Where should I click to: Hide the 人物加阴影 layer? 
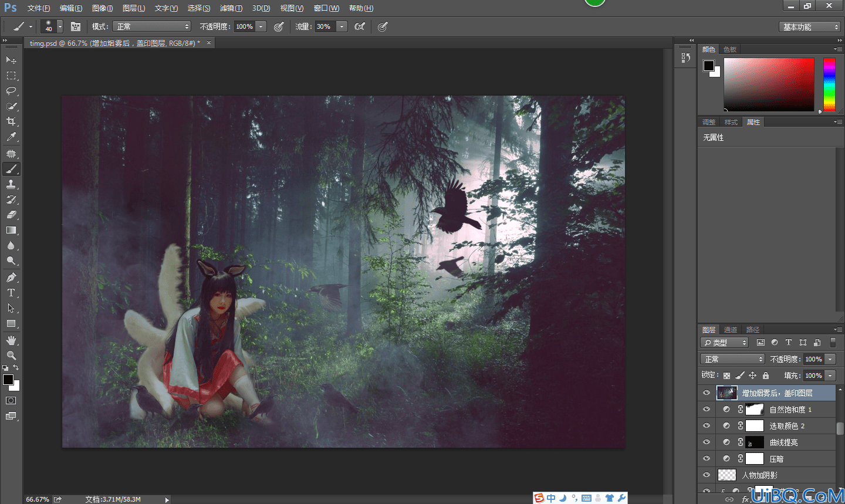tap(707, 475)
